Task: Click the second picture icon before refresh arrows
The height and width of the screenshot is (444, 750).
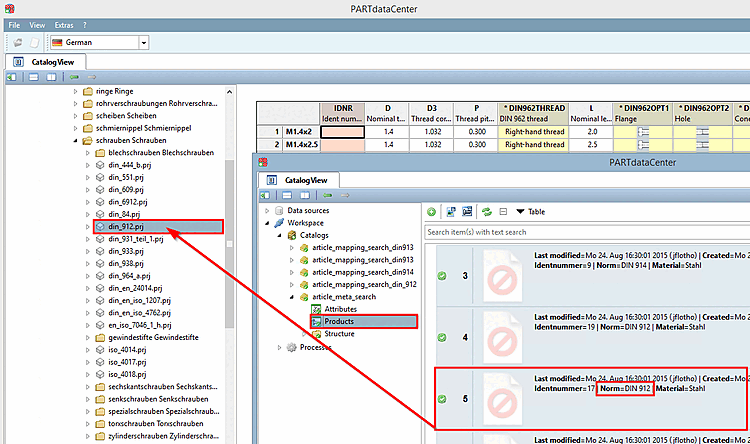Action: point(467,211)
